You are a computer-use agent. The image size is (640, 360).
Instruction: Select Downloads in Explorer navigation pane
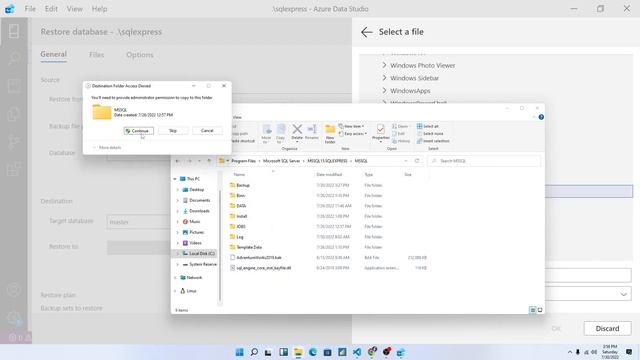coord(199,211)
